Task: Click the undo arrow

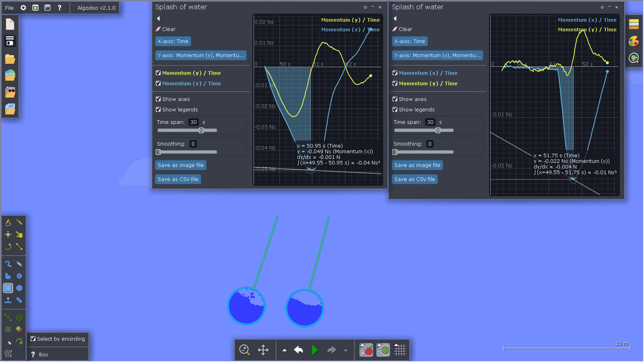Action: [x=299, y=350]
